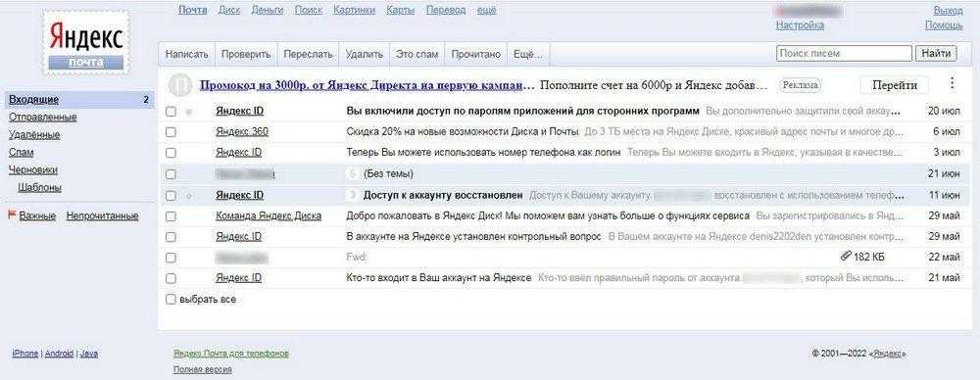Switch to 'Полная версия' link

(x=203, y=369)
